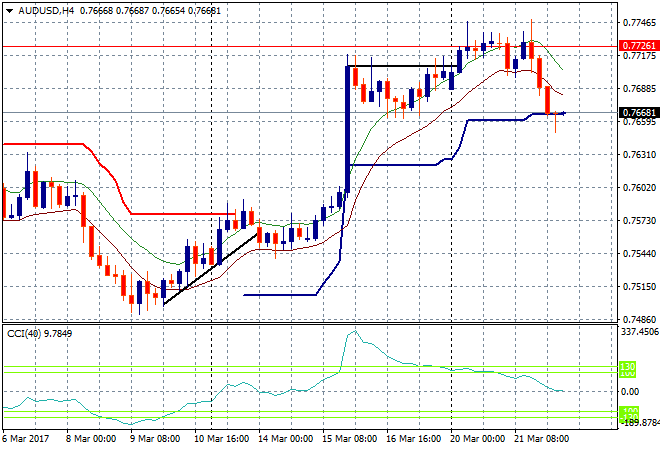Click the price scale value 0.75730
The height and width of the screenshot is (450, 660).
(639, 221)
